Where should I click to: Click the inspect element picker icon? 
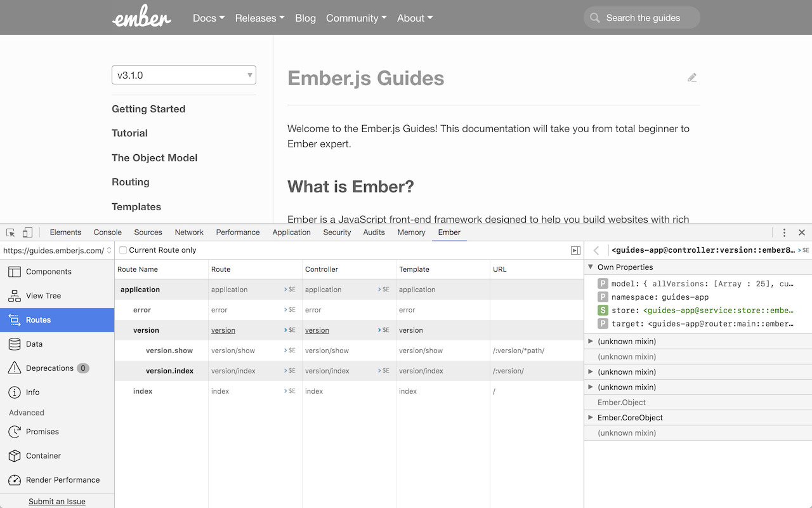tap(10, 232)
